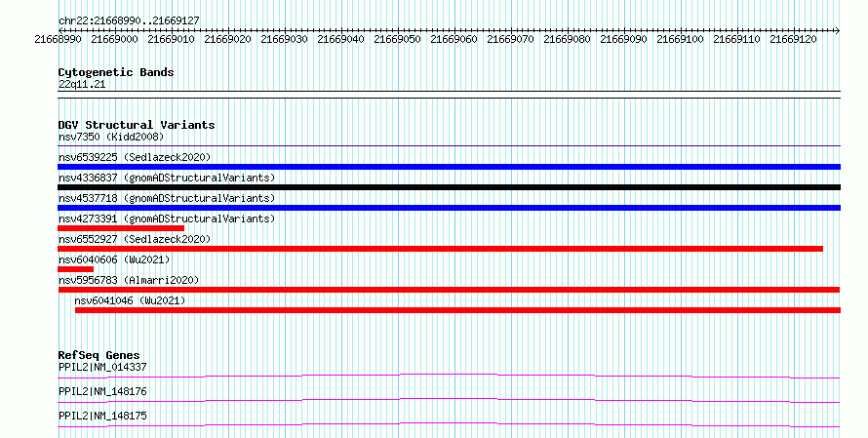
Task: Click ruler coordinate 21669030
Action: [x=284, y=39]
